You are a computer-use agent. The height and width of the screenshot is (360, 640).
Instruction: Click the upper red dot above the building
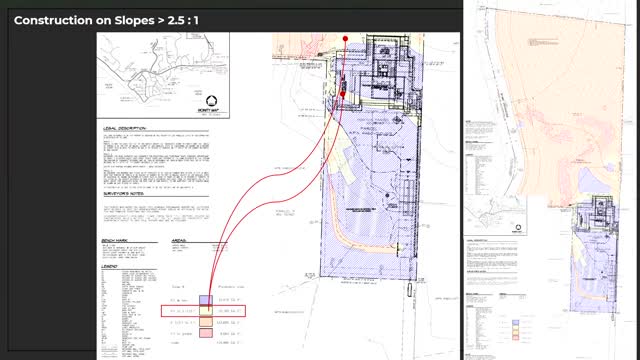345,39
